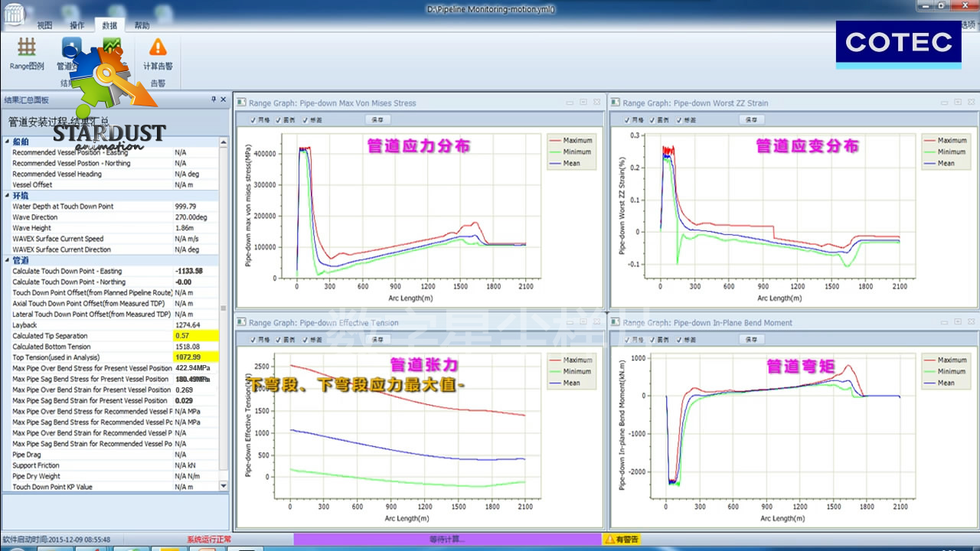Click the Worst ZZ Strain graph window icon

click(x=616, y=103)
